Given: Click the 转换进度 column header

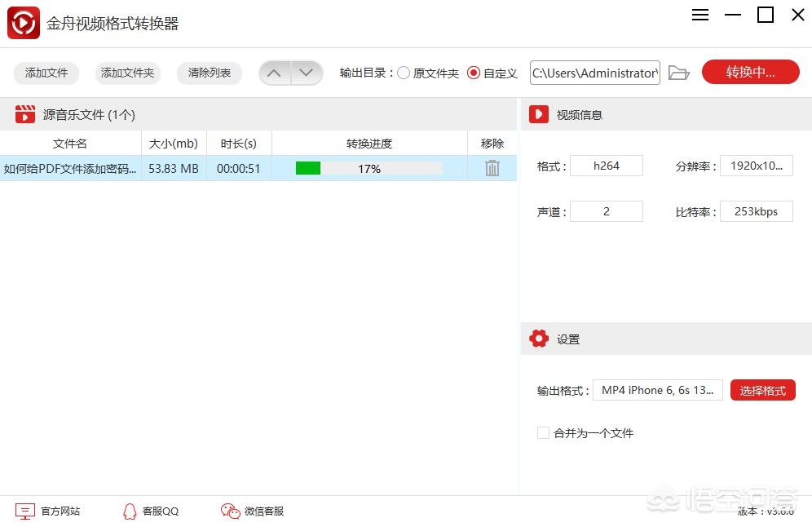Looking at the screenshot, I should [369, 144].
